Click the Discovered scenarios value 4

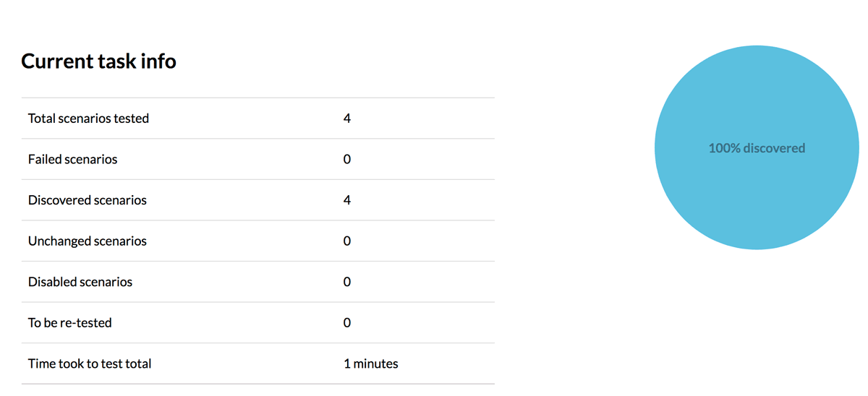347,200
